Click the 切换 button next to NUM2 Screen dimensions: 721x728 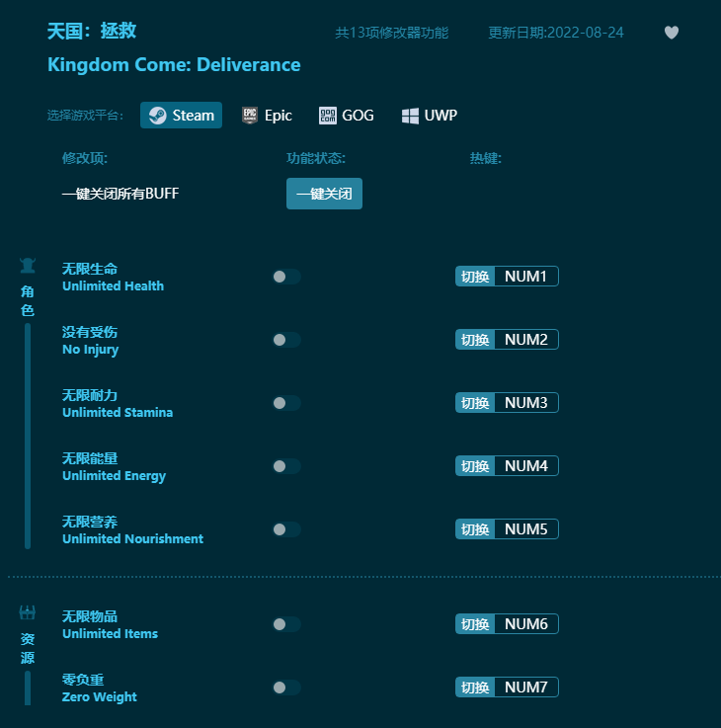click(475, 340)
